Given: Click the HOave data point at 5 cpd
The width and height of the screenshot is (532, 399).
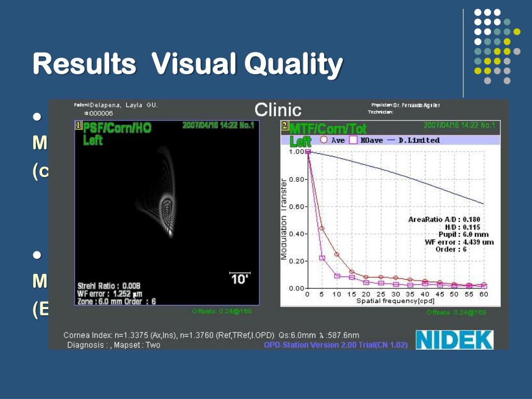Looking at the screenshot, I should [x=322, y=258].
